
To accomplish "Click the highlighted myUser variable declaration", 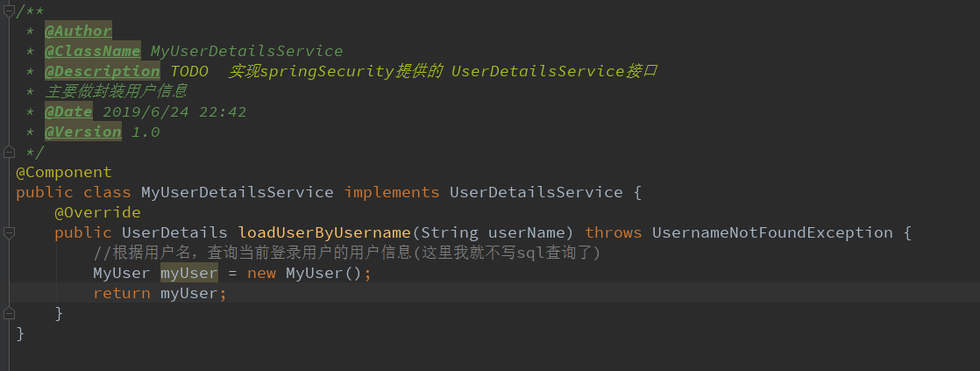I will pos(188,273).
